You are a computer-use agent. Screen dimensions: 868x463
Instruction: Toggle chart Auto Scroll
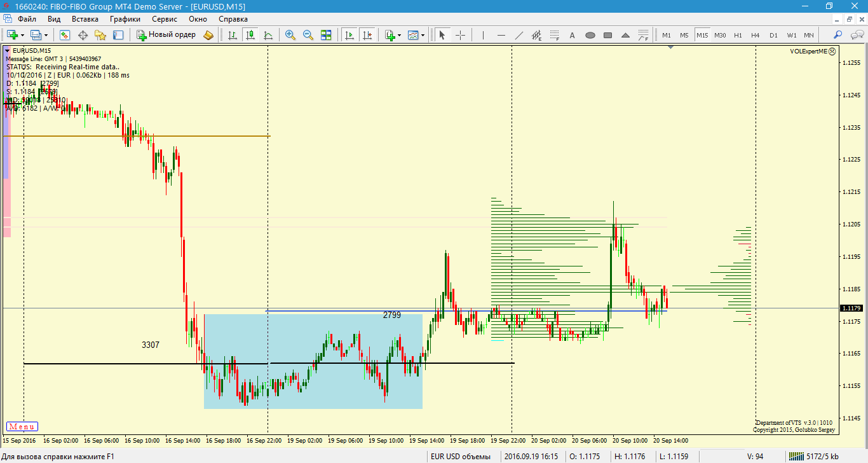coord(349,35)
